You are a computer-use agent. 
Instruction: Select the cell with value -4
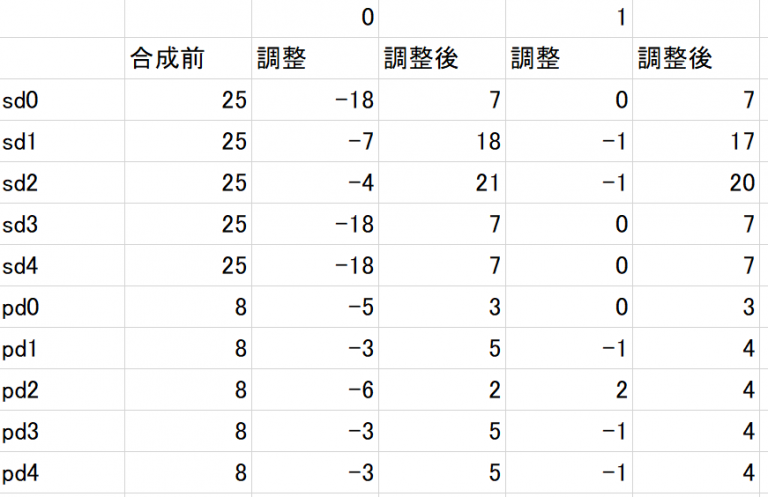[315, 183]
